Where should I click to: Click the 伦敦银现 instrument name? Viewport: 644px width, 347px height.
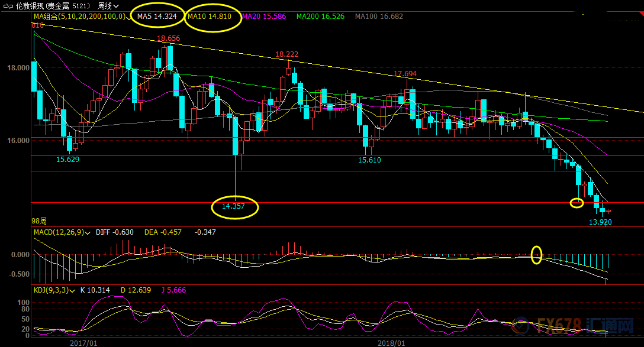click(x=30, y=6)
